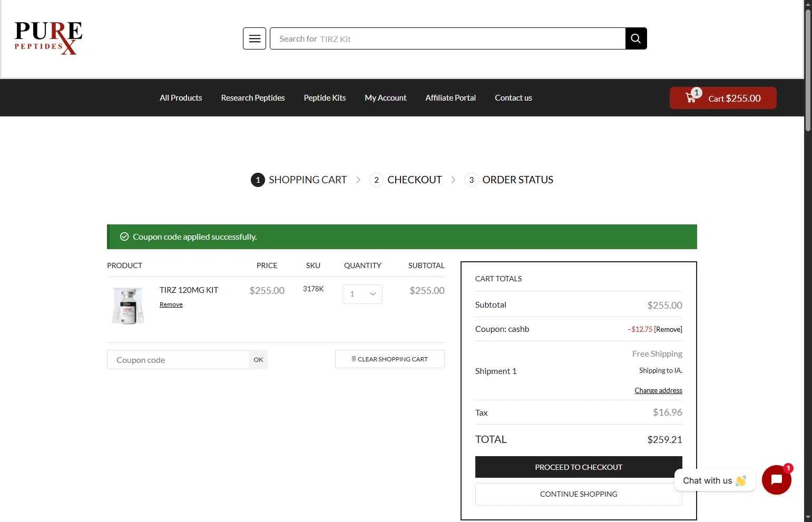
Task: Click Continue Shopping button
Action: point(579,494)
